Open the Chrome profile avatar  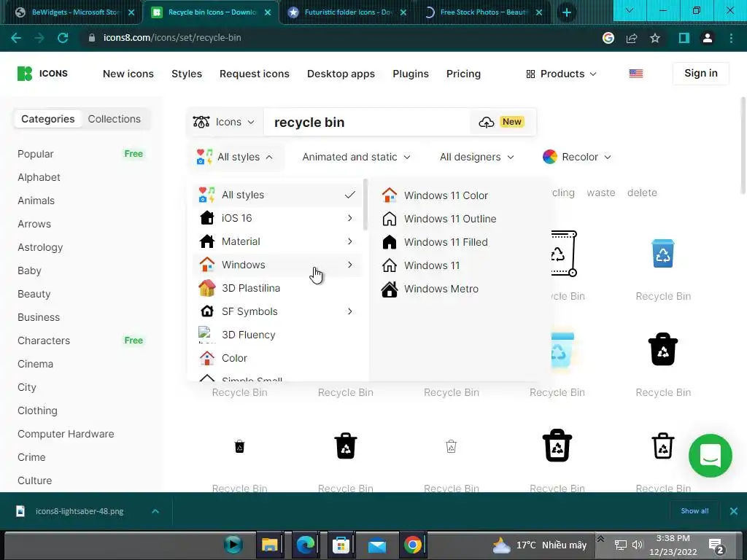pos(708,38)
